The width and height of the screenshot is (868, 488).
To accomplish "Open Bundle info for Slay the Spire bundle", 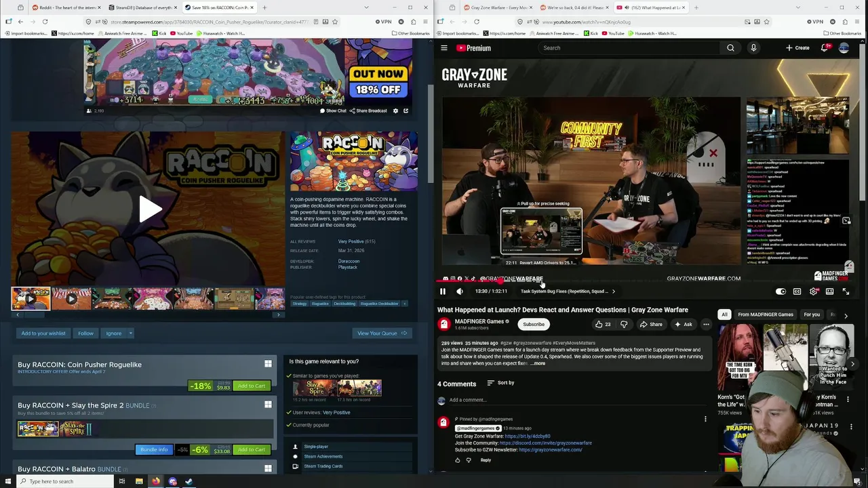I will tap(154, 449).
